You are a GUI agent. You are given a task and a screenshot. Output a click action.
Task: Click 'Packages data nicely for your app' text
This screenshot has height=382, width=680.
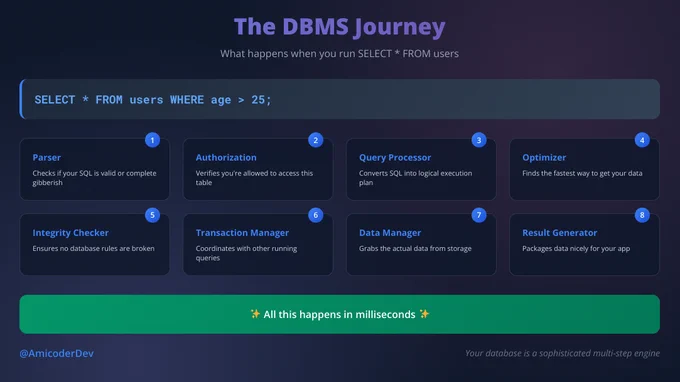pyautogui.click(x=576, y=248)
